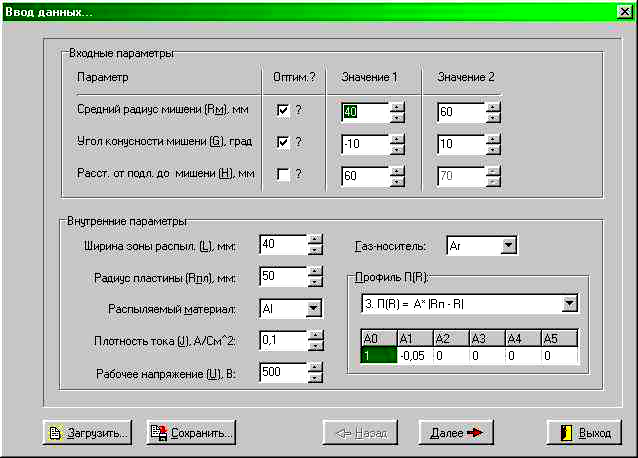Click Rм Значение 2 field containing 60

coord(462,112)
